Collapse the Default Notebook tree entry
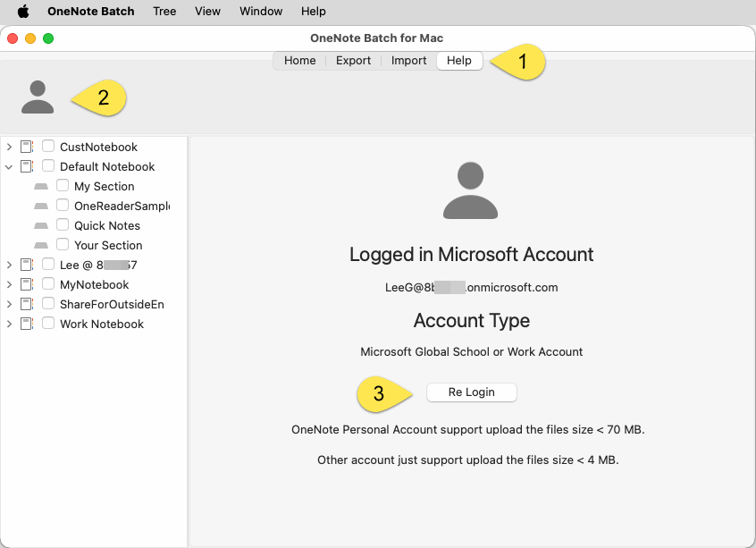Screen dimensions: 756x548 [x=9, y=166]
